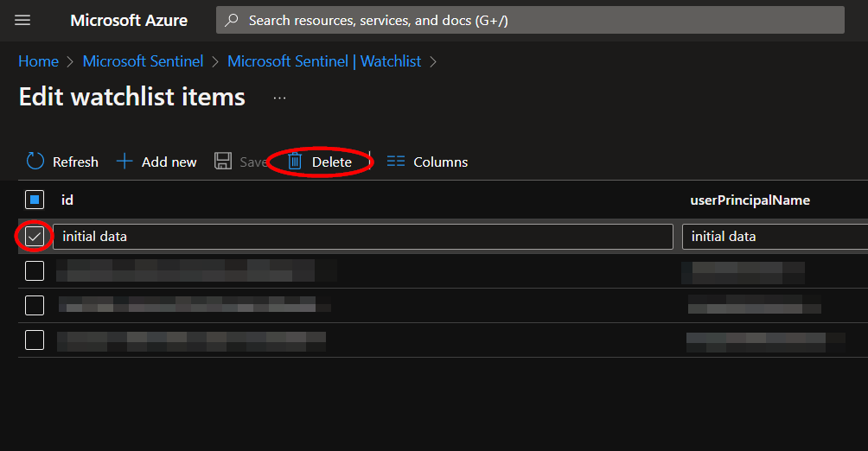
Task: Click the Columns label
Action: coord(441,162)
